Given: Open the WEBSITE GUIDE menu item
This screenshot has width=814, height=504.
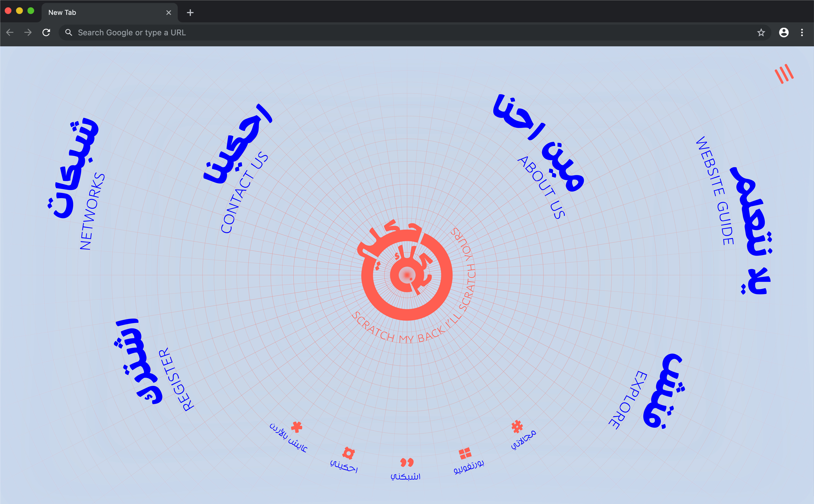Looking at the screenshot, I should 715,191.
